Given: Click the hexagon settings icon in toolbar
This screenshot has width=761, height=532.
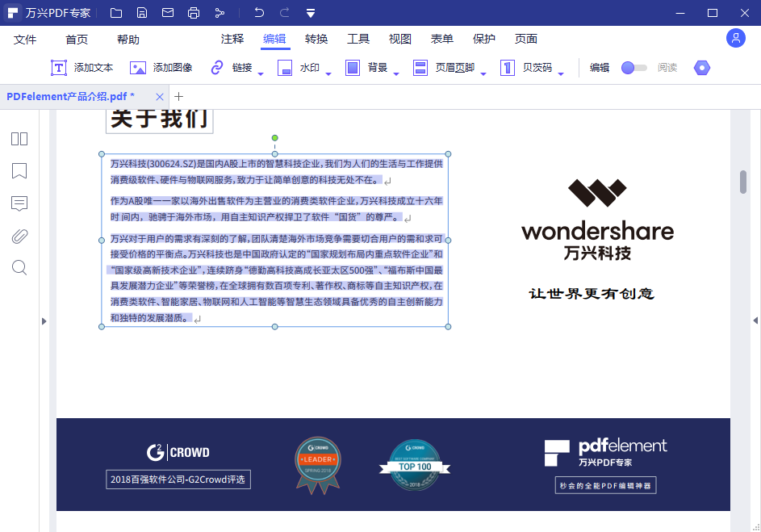Looking at the screenshot, I should pyautogui.click(x=702, y=68).
